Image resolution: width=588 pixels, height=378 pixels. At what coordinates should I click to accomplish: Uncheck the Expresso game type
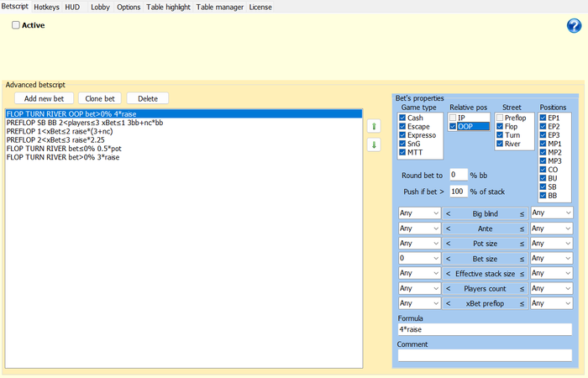402,134
